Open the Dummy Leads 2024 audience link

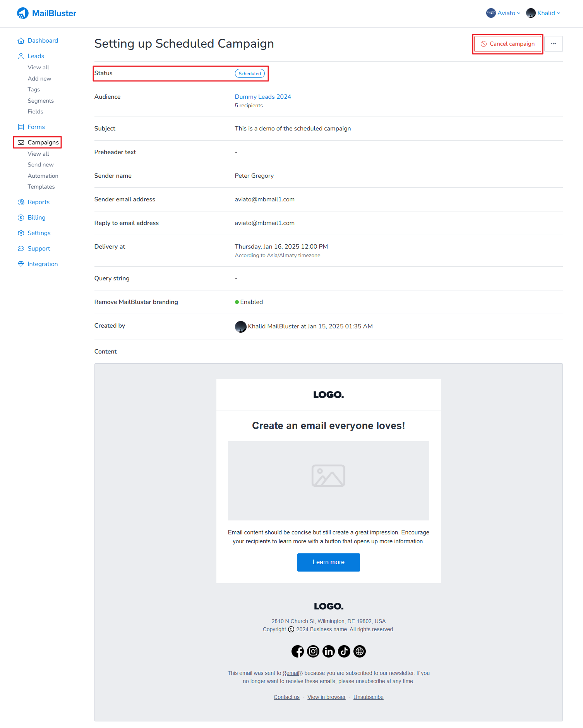(263, 97)
